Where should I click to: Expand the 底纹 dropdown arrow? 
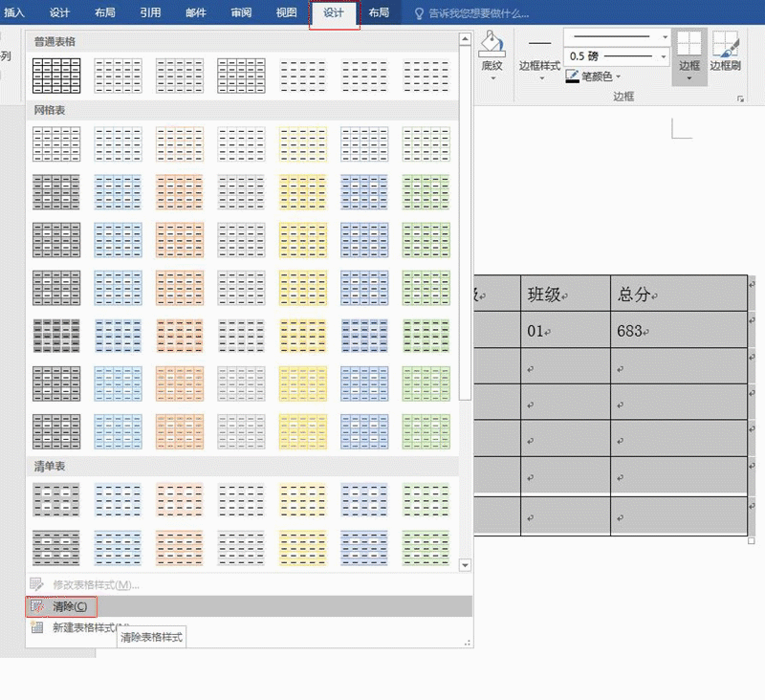(492, 78)
